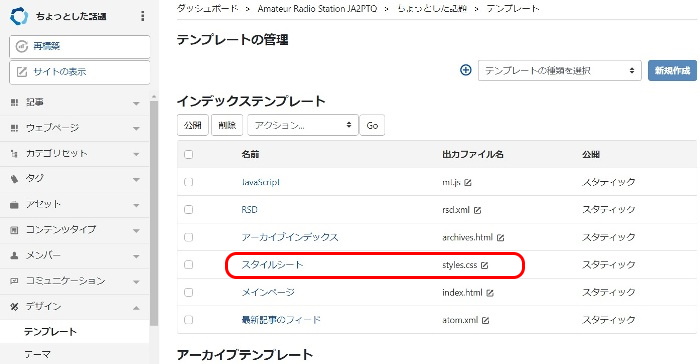Open the third breadcrumb before テンプレート
Image resolution: width=700 pixels, height=364 pixels.
point(432,8)
